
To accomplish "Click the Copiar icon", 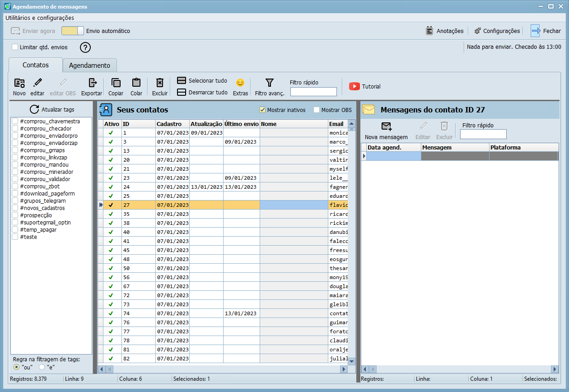I will tap(116, 83).
